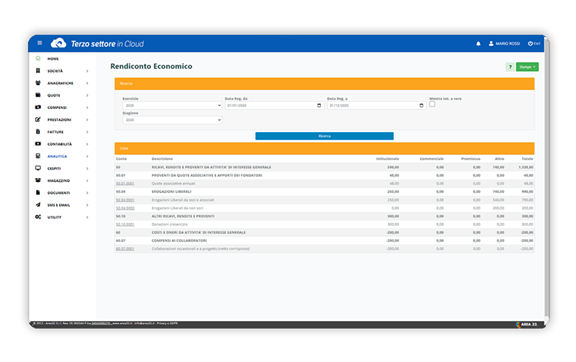Open the Magazzino menu item

[58, 180]
